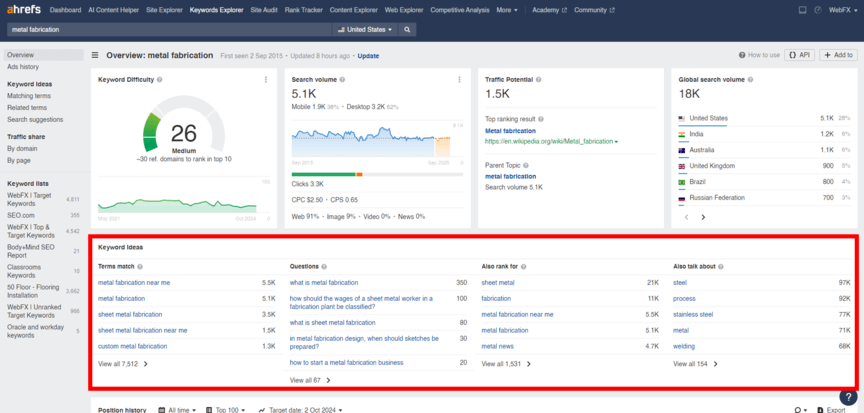Click the Also rank for info icon

click(523, 267)
